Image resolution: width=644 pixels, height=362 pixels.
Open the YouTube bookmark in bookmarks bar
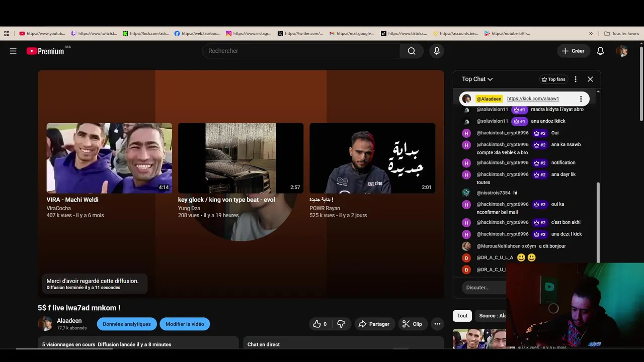(x=42, y=34)
